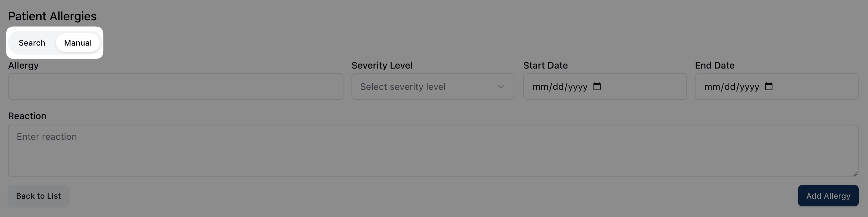Click inside the Enter reaction text area
The height and width of the screenshot is (217, 868).
(433, 150)
